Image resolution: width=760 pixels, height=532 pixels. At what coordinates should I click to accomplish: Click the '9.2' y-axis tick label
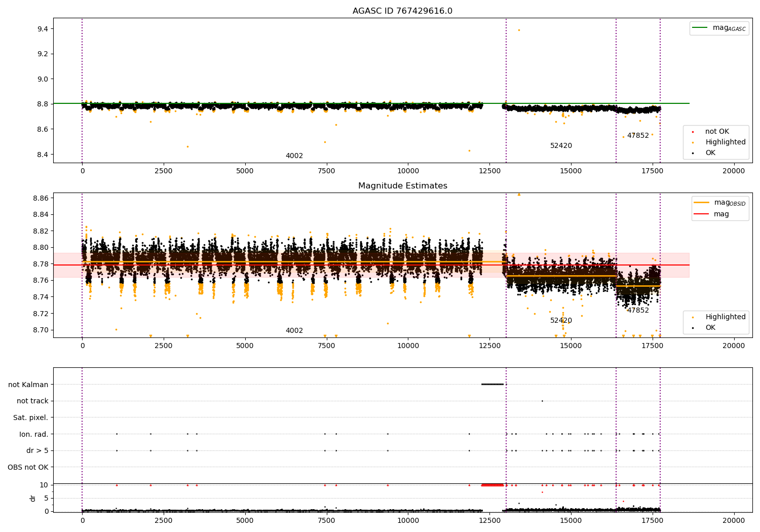(x=43, y=54)
